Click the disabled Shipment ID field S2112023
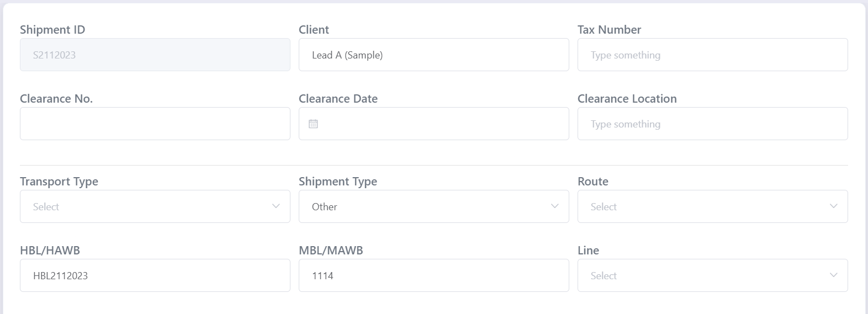Viewport: 868px width, 314px height. click(155, 55)
